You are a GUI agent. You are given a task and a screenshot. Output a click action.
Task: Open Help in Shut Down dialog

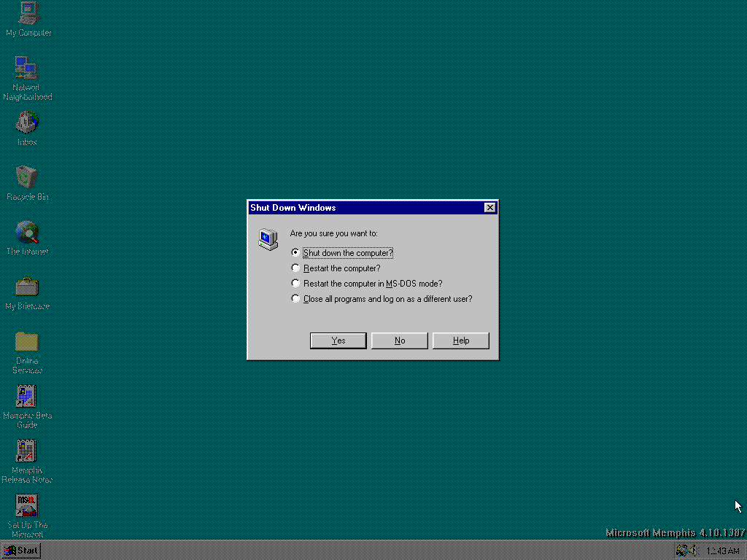point(461,341)
